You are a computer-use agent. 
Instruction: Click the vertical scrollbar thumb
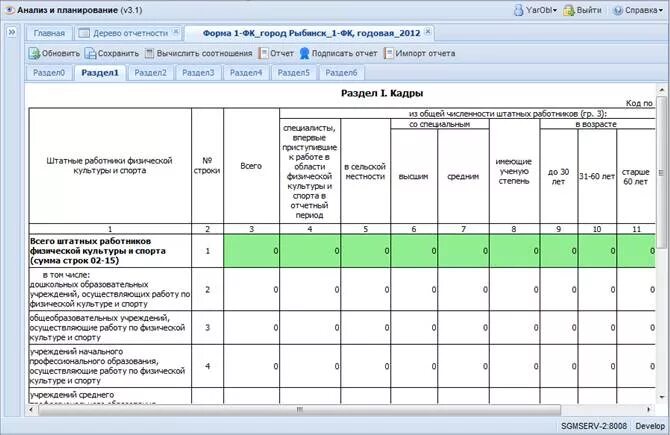click(661, 172)
